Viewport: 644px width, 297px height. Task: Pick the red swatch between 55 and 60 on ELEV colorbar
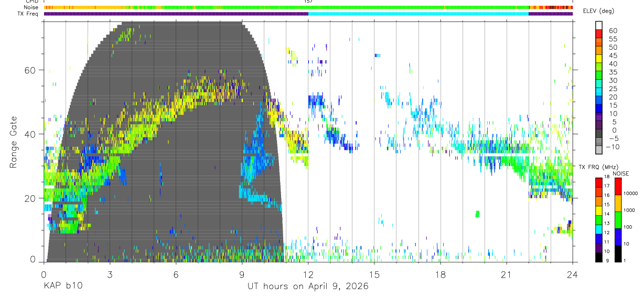tap(599, 35)
